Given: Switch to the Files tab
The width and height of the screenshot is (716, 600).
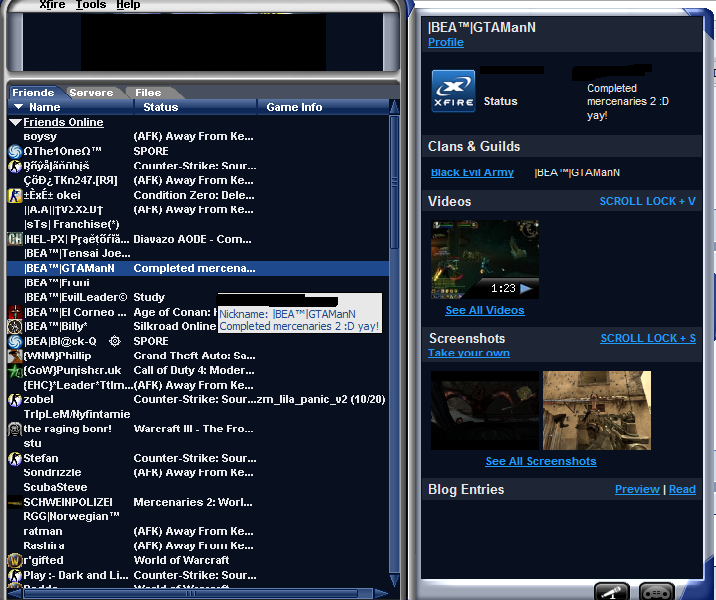Looking at the screenshot, I should [x=148, y=93].
